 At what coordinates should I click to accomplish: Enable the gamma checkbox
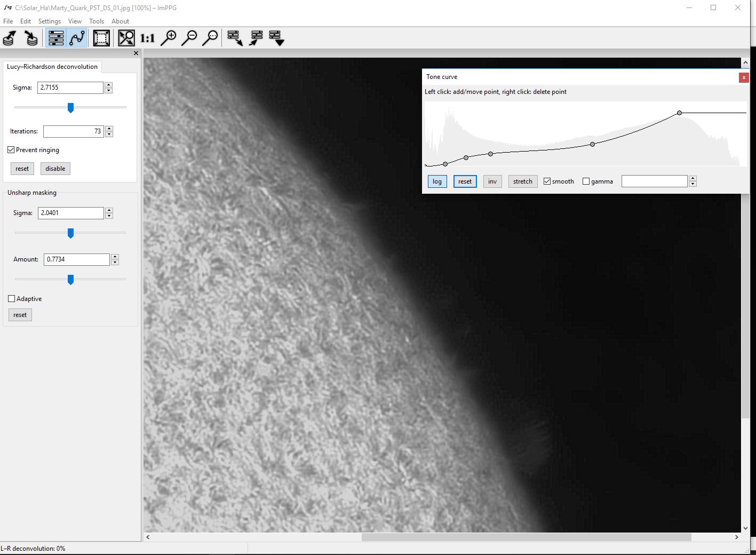(586, 181)
